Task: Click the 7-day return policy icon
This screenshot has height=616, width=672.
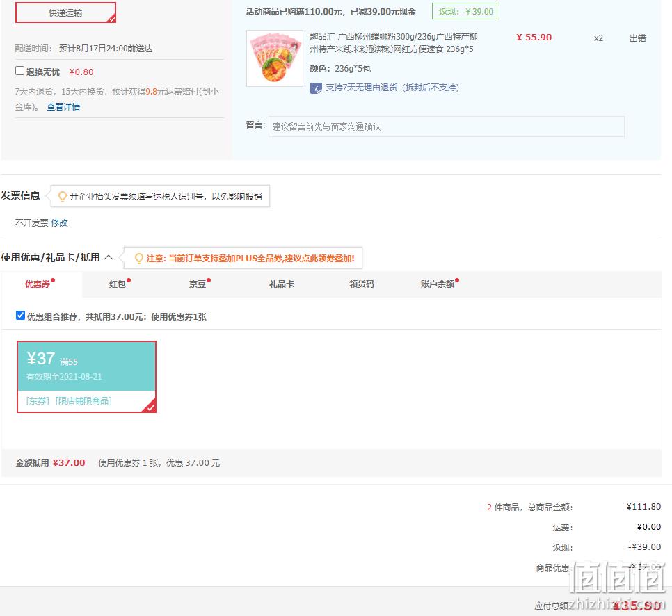Action: (316, 88)
